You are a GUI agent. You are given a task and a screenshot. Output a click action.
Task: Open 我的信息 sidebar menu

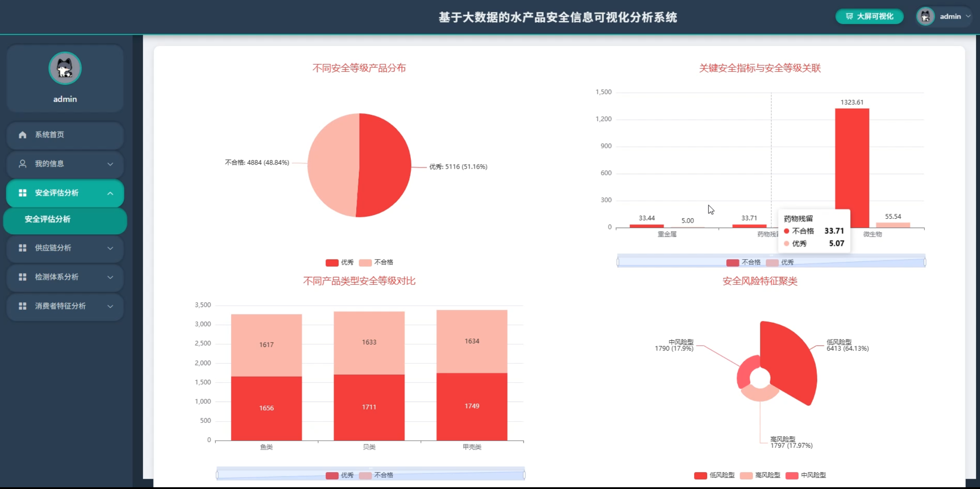(65, 164)
